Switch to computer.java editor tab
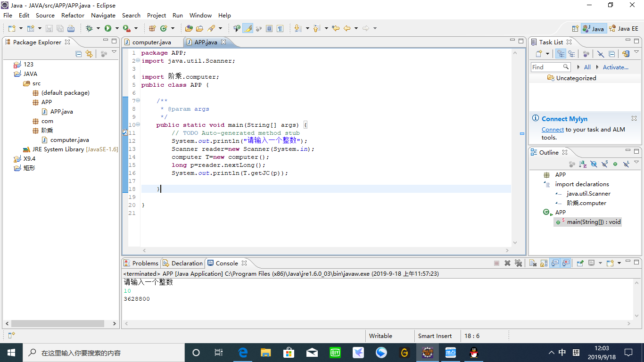The image size is (644, 362). pos(151,42)
